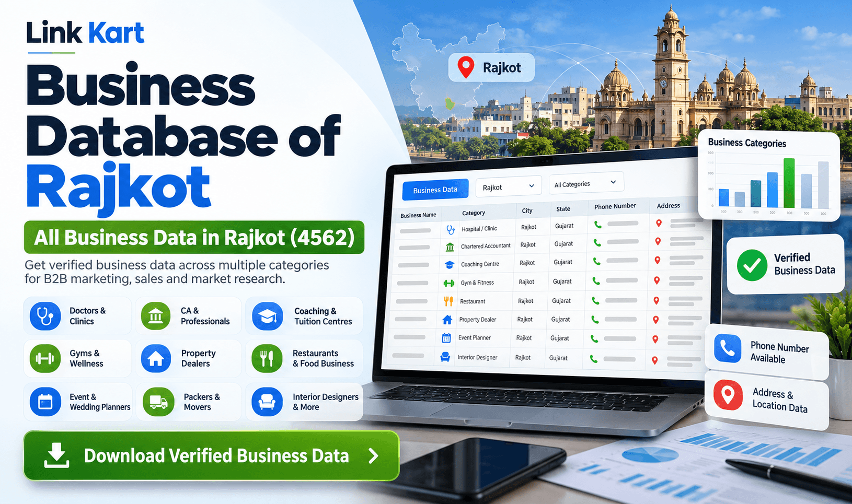Click the Business Name column header
The width and height of the screenshot is (852, 504).
[x=418, y=215]
